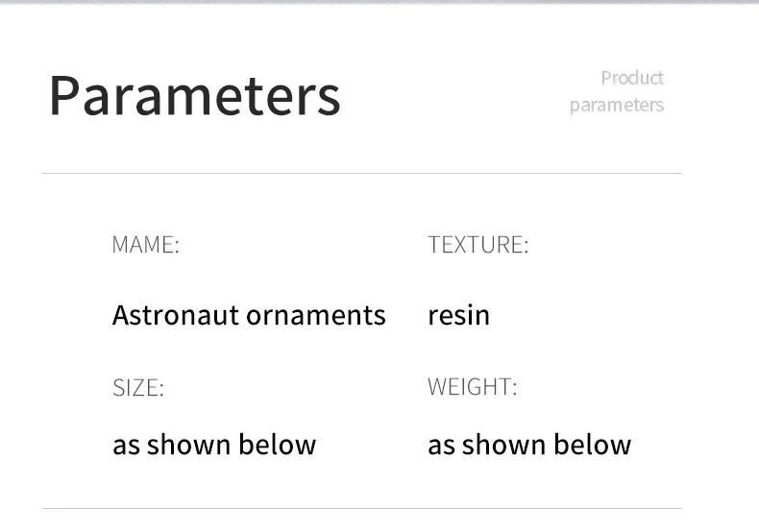
Task: Click the word shown beneath WEIGHT
Action: pos(503,445)
